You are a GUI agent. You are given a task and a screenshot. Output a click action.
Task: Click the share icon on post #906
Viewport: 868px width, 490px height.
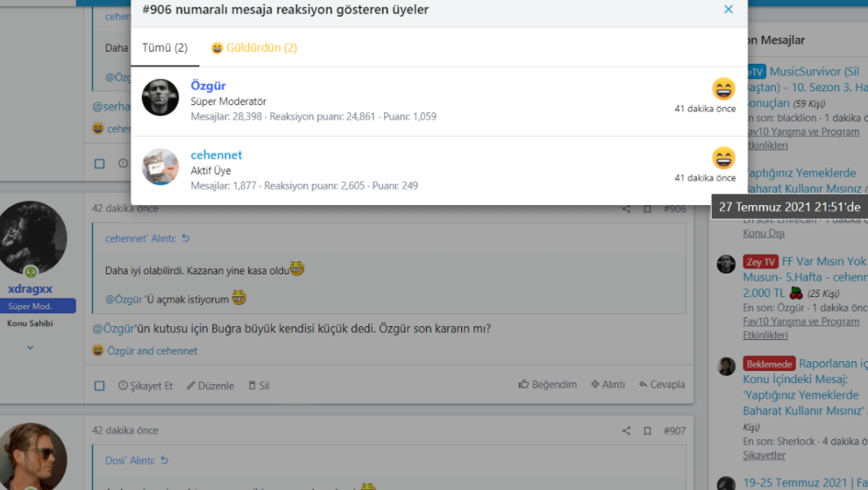click(x=626, y=209)
